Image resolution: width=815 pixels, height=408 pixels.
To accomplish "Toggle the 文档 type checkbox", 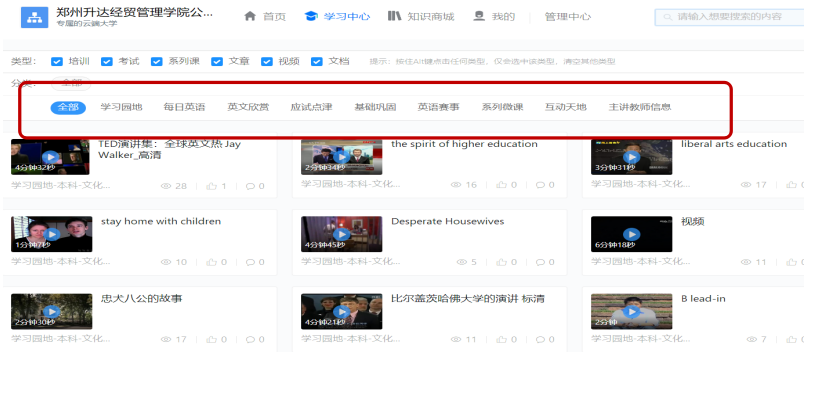I will coord(317,61).
